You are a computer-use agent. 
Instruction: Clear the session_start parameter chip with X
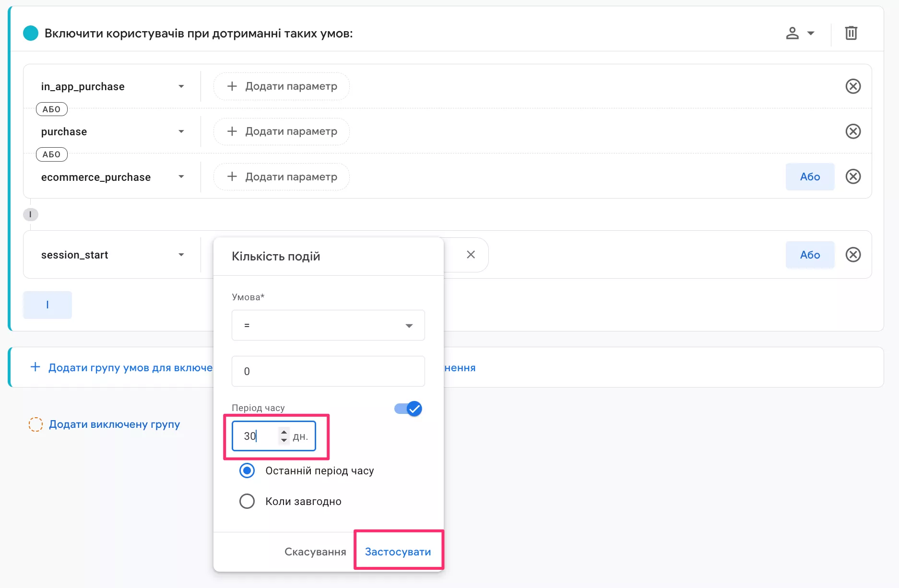pyautogui.click(x=471, y=255)
